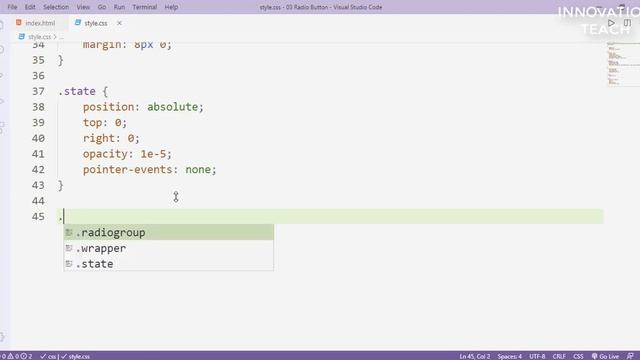Start Go Live server from status bar
Image resolution: width=640 pixels, height=360 pixels.
pyautogui.click(x=605, y=356)
